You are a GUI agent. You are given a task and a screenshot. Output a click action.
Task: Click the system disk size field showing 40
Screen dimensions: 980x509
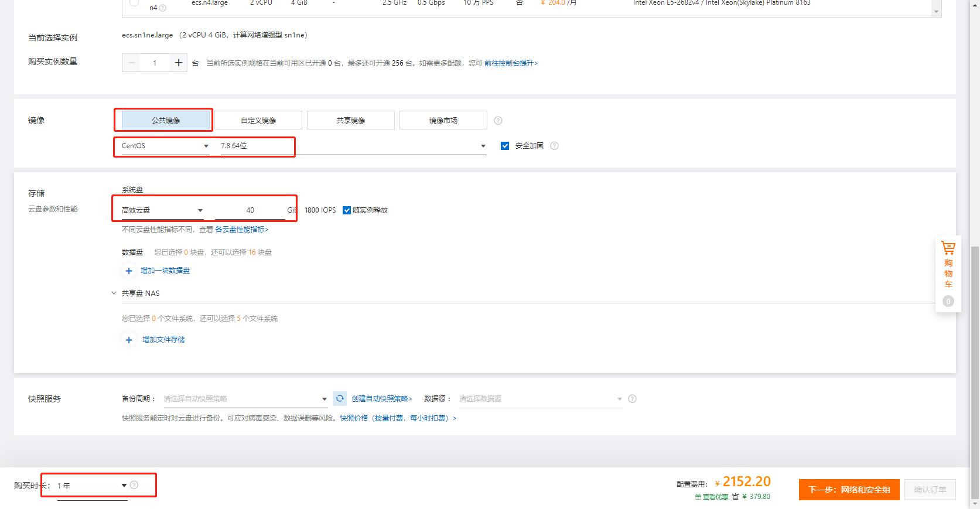tap(250, 210)
